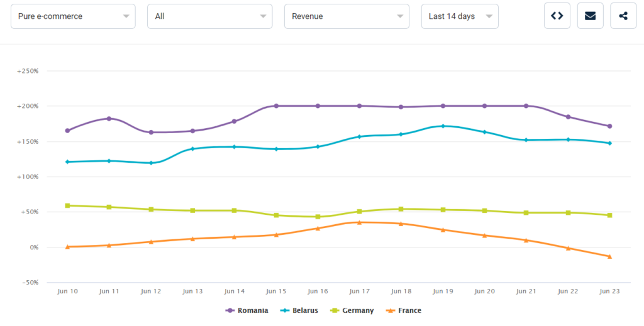644x326 pixels.
Task: Expand the All filter dropdown
Action: pyautogui.click(x=210, y=16)
